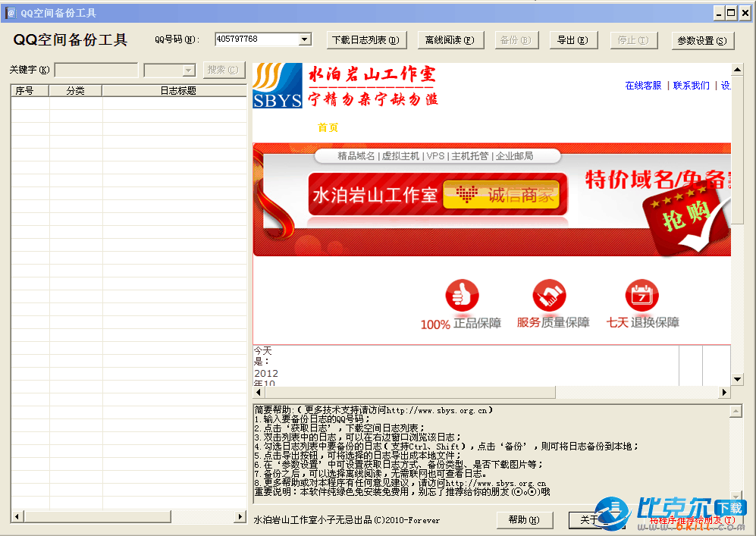Click the log list scroll right arrow

[x=240, y=517]
